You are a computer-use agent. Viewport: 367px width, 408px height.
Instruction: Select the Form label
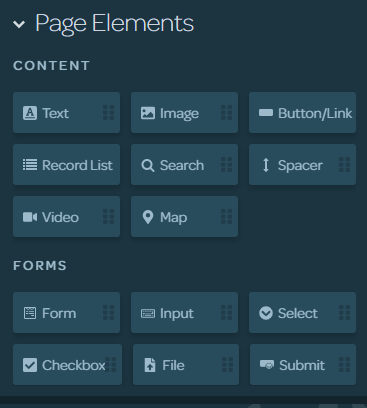(x=59, y=313)
